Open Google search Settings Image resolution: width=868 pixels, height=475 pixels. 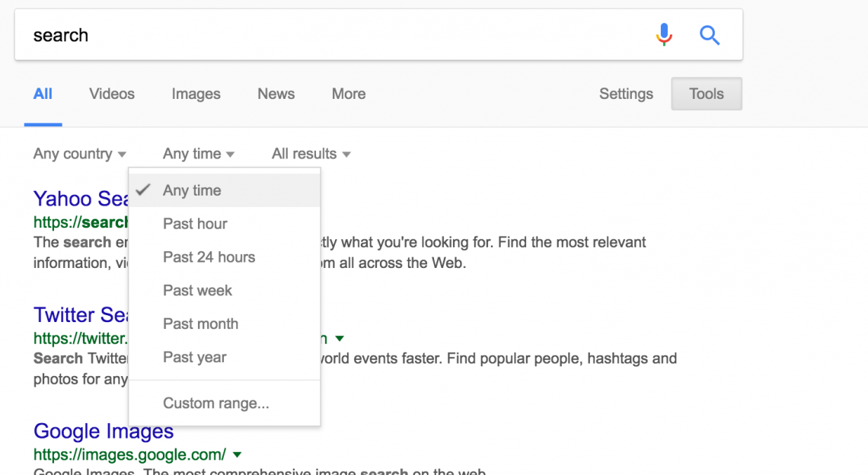click(x=626, y=94)
